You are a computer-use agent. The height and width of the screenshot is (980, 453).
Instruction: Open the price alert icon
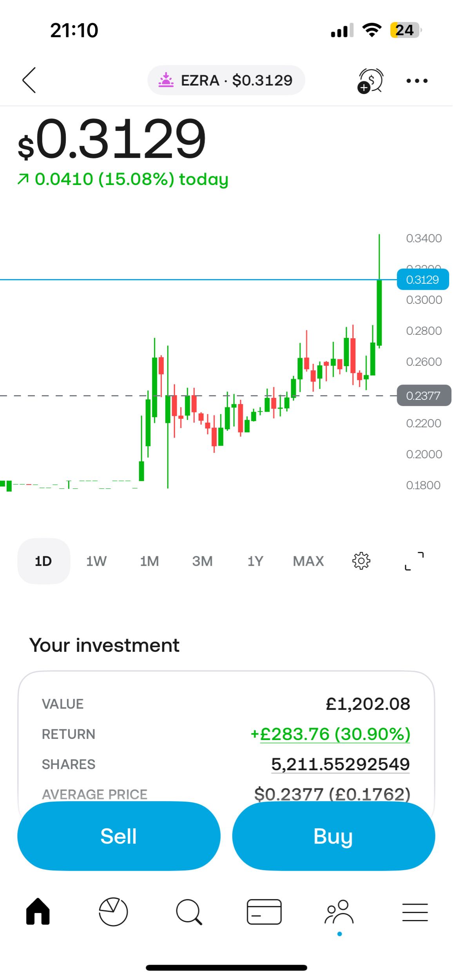point(370,81)
